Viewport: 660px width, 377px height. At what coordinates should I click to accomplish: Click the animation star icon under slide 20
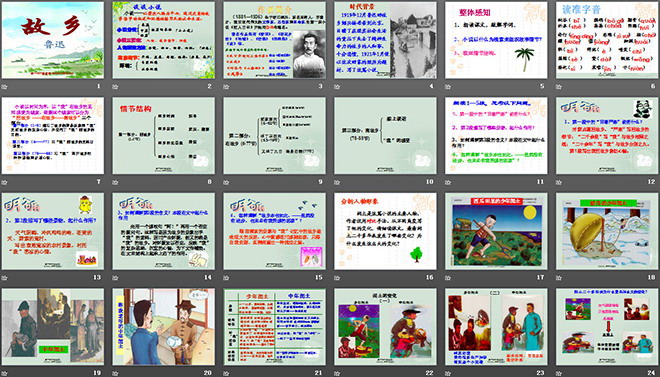click(115, 373)
